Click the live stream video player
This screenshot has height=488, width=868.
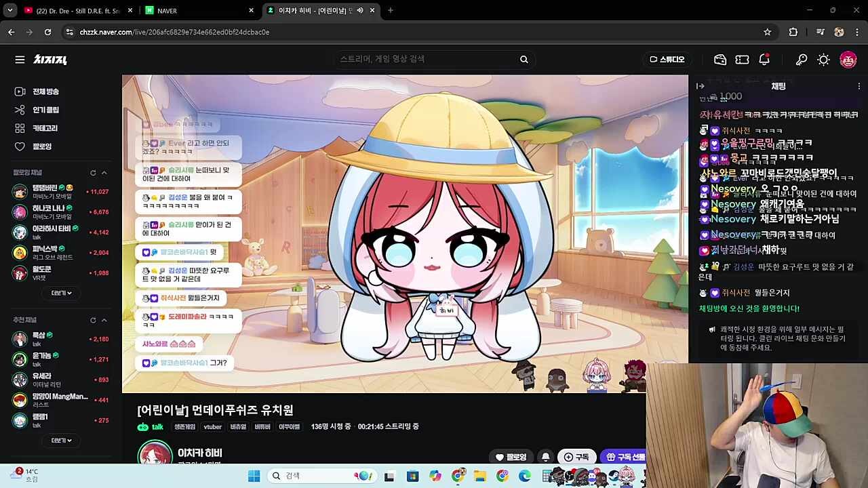[405, 234]
